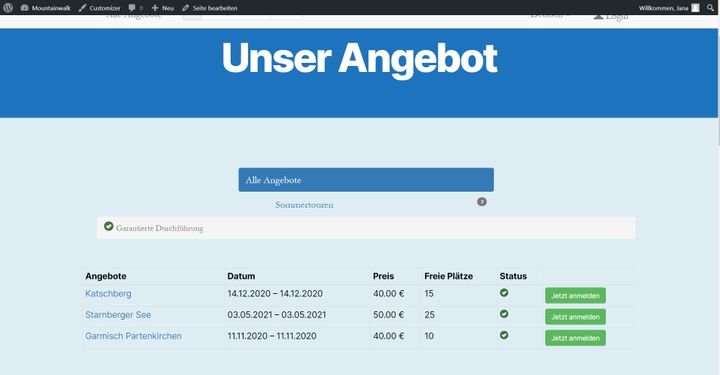Image resolution: width=720 pixels, height=375 pixels.
Task: Open the Starnberger See offer
Action: click(x=118, y=315)
